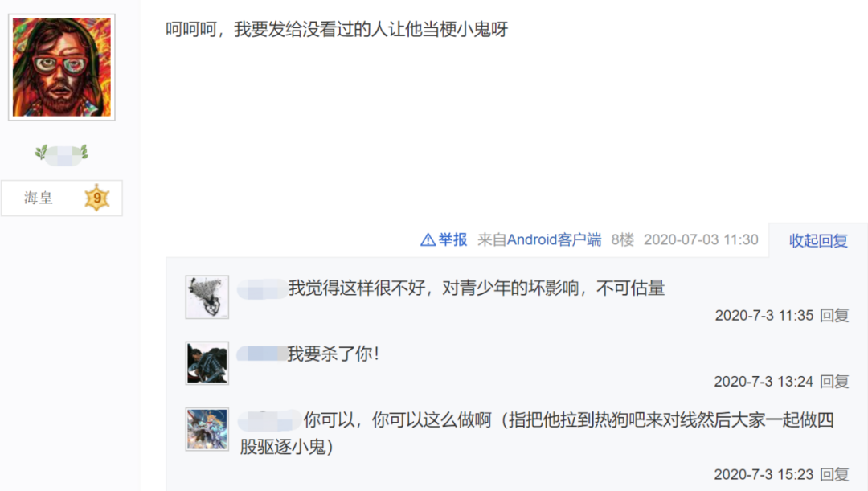Screen dimensions: 868x491
Task: Open the first replier's sketch avatar
Action: tap(207, 297)
